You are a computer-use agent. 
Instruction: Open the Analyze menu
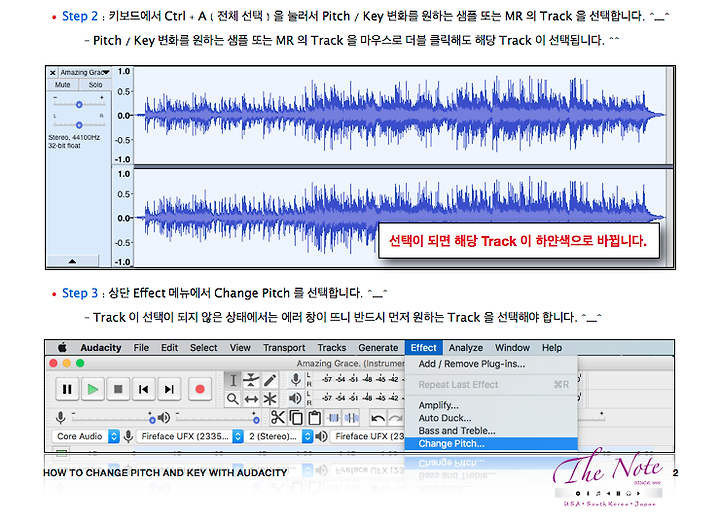pos(466,348)
